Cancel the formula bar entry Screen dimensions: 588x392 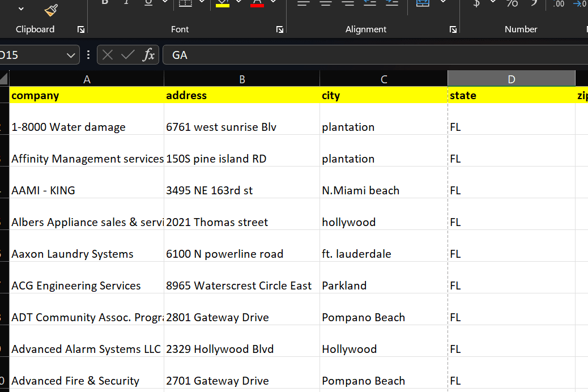[x=108, y=55]
